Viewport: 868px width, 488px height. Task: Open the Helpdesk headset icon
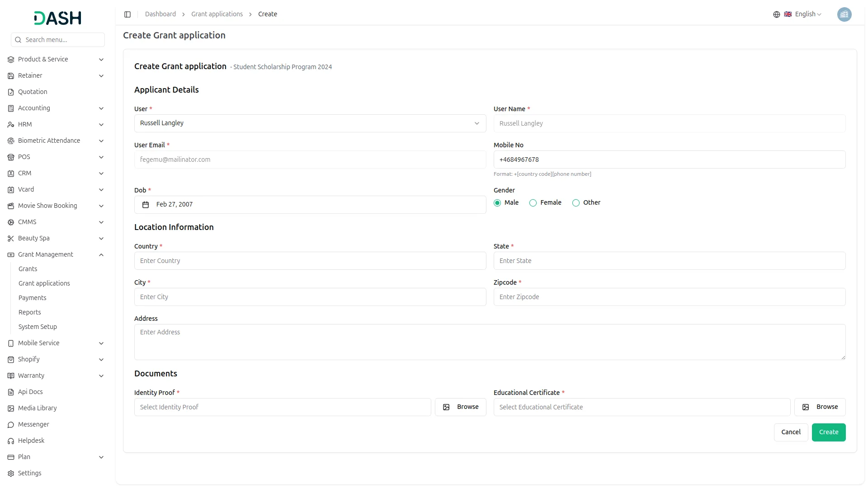[11, 441]
